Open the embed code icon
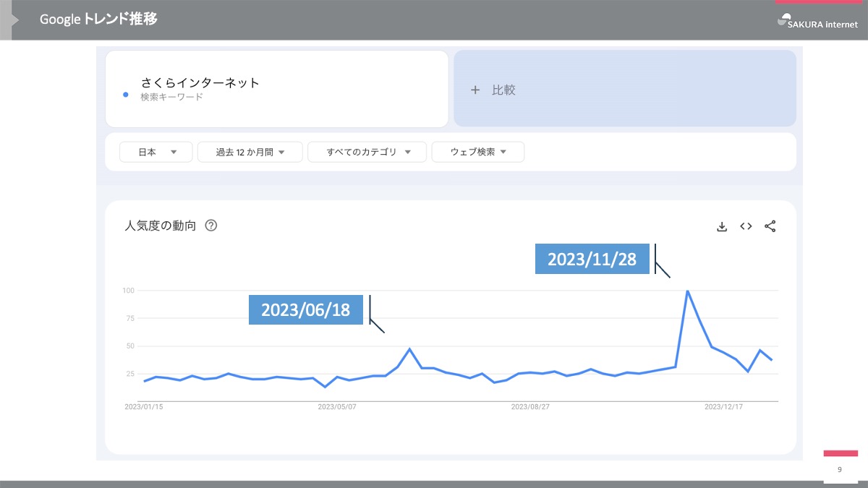 click(x=746, y=226)
